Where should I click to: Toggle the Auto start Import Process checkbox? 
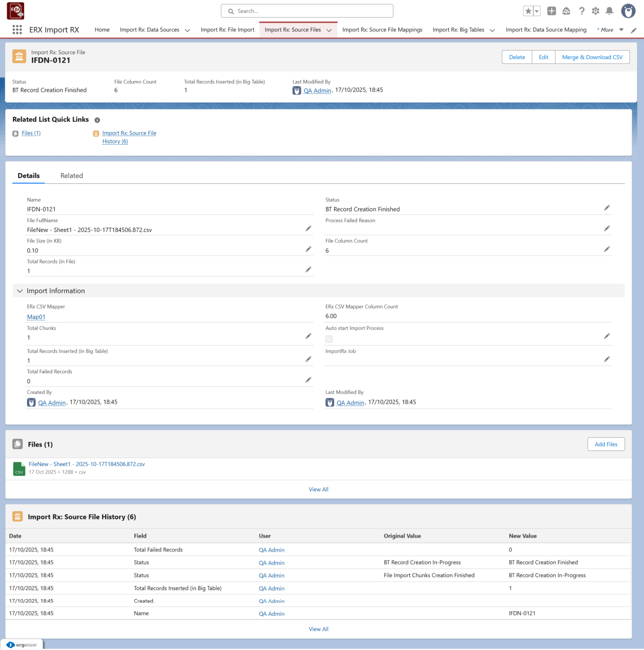(x=329, y=339)
